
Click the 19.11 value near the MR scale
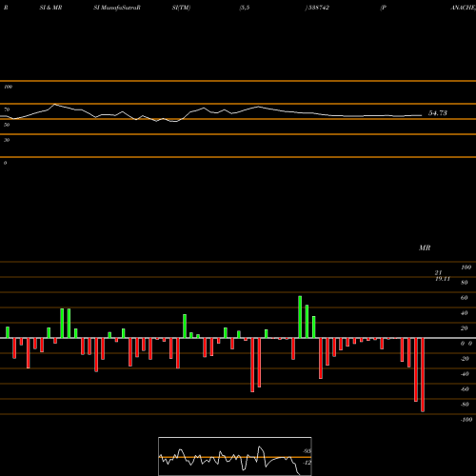[443, 279]
